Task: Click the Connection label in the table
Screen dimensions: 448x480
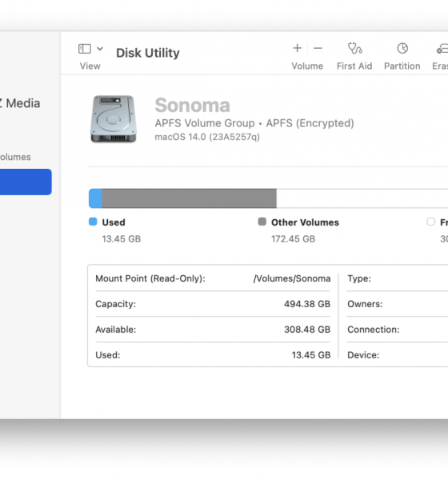Action: tap(374, 330)
